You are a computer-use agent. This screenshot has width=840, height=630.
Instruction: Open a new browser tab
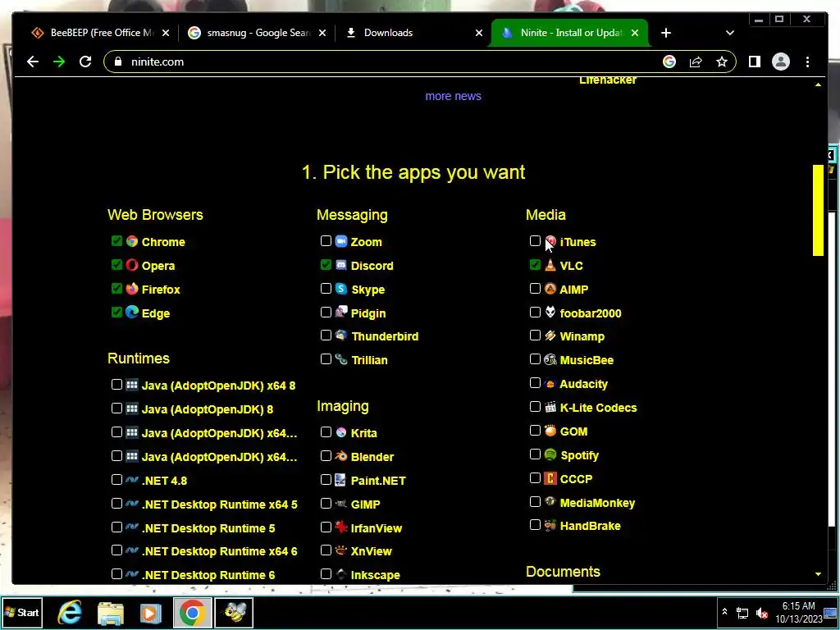point(666,33)
